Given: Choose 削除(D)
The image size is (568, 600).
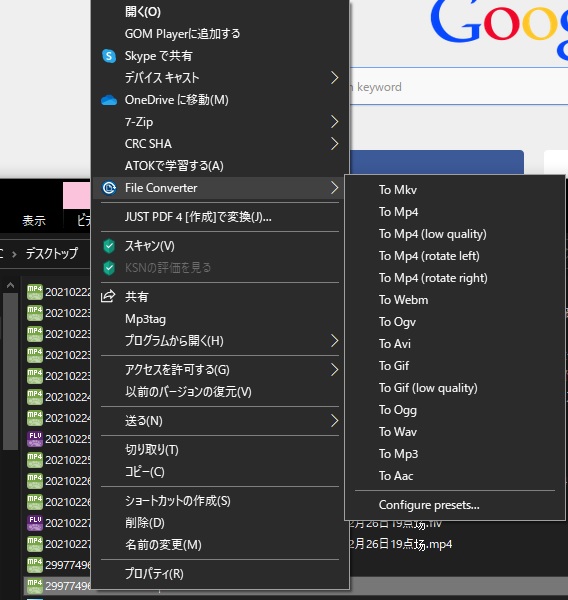Looking at the screenshot, I should coord(220,523).
